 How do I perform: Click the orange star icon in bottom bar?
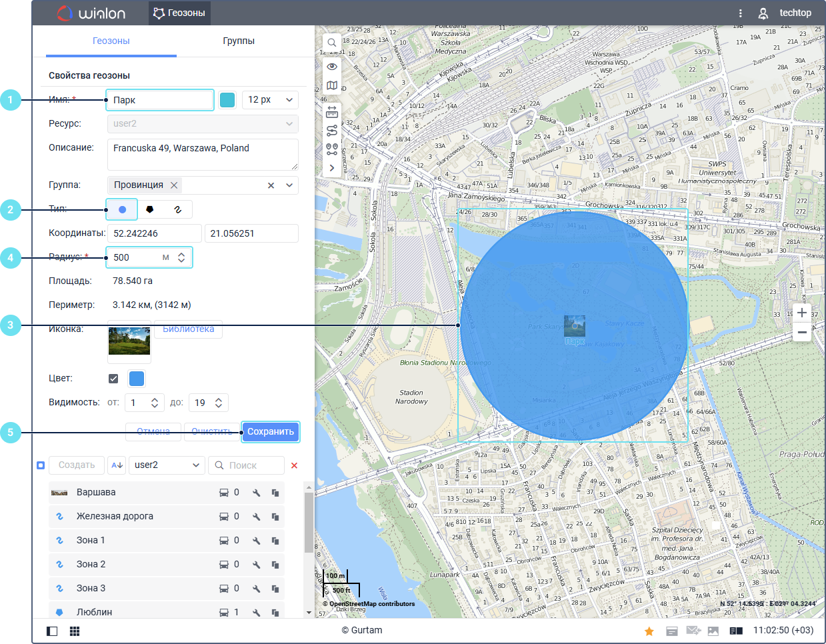649,631
